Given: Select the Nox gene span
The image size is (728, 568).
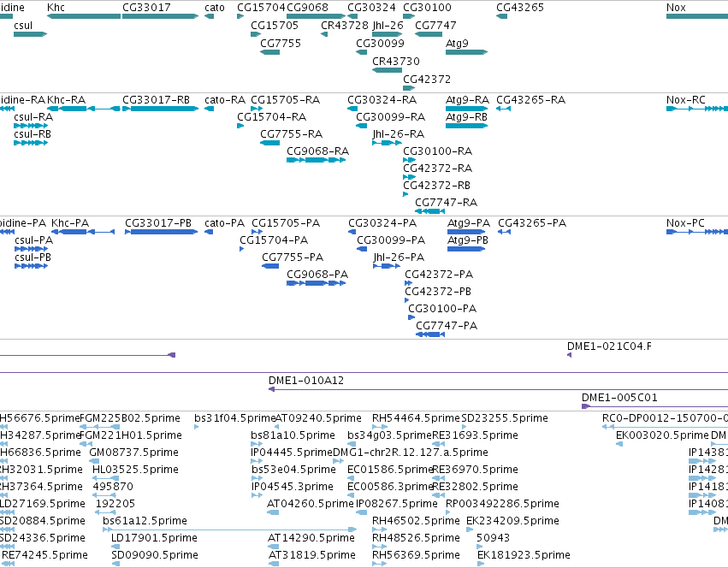Looking at the screenshot, I should [x=697, y=16].
